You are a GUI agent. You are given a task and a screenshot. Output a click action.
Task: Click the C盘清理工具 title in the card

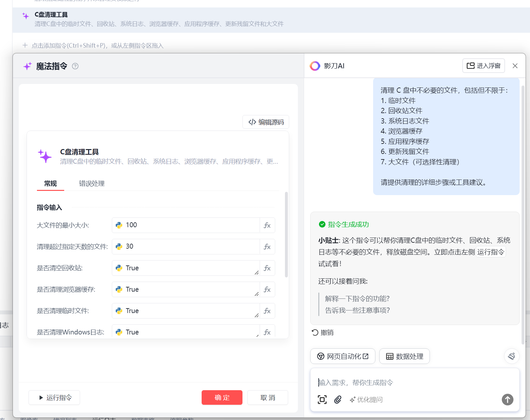click(x=79, y=152)
